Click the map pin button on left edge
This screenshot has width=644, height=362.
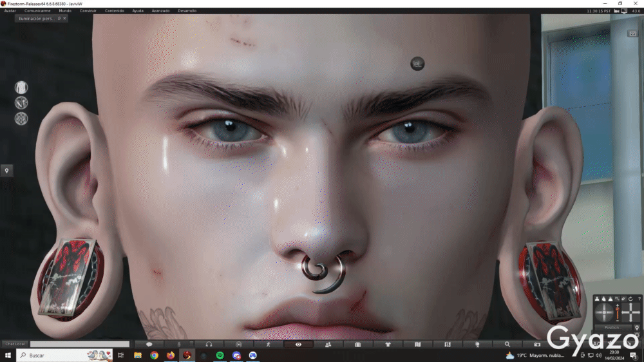tap(6, 171)
